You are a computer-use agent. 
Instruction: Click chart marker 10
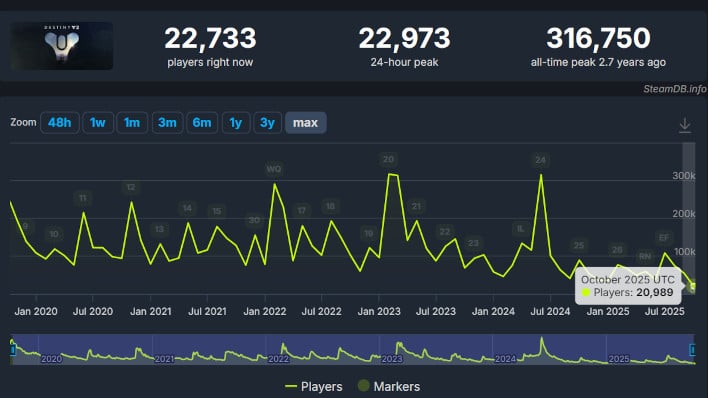(54, 234)
